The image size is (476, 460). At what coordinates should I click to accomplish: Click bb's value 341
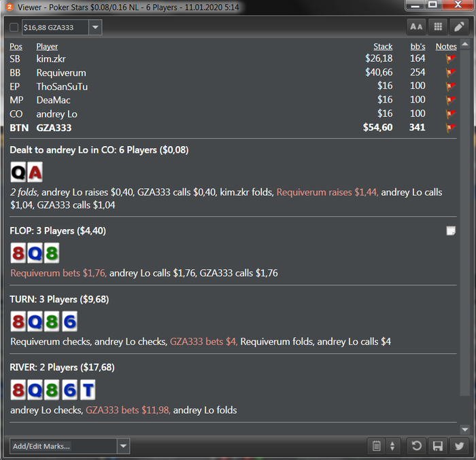pos(417,128)
